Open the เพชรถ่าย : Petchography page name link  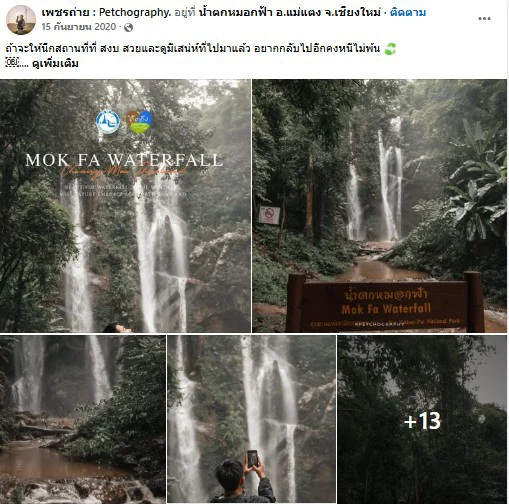point(106,13)
